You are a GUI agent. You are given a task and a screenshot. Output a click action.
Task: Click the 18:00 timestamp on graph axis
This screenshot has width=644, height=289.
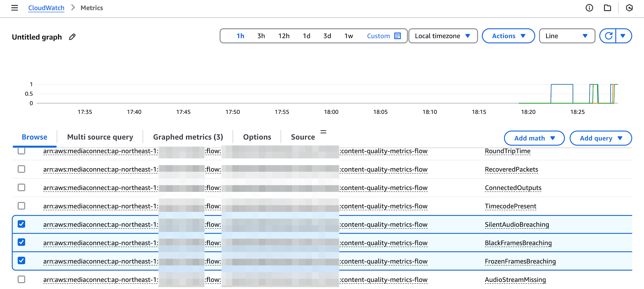pos(331,112)
